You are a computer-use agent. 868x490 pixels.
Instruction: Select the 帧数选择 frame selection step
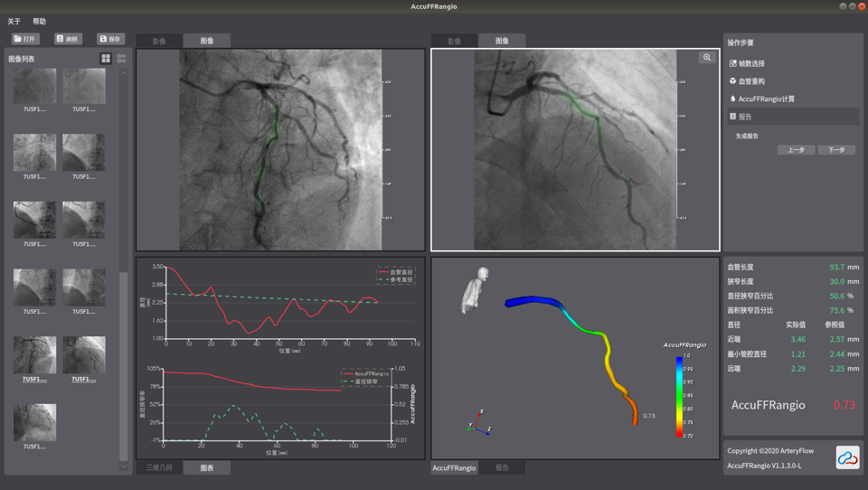tap(750, 63)
